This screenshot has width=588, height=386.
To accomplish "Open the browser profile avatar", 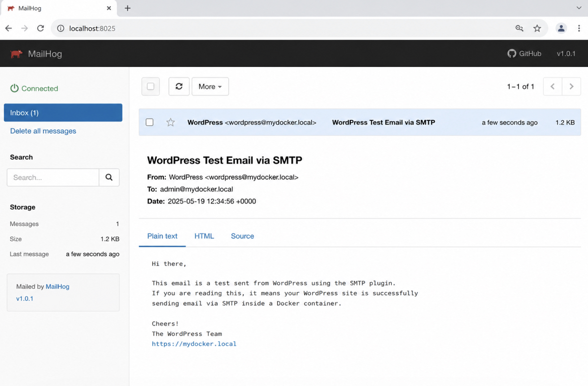I will coord(561,28).
